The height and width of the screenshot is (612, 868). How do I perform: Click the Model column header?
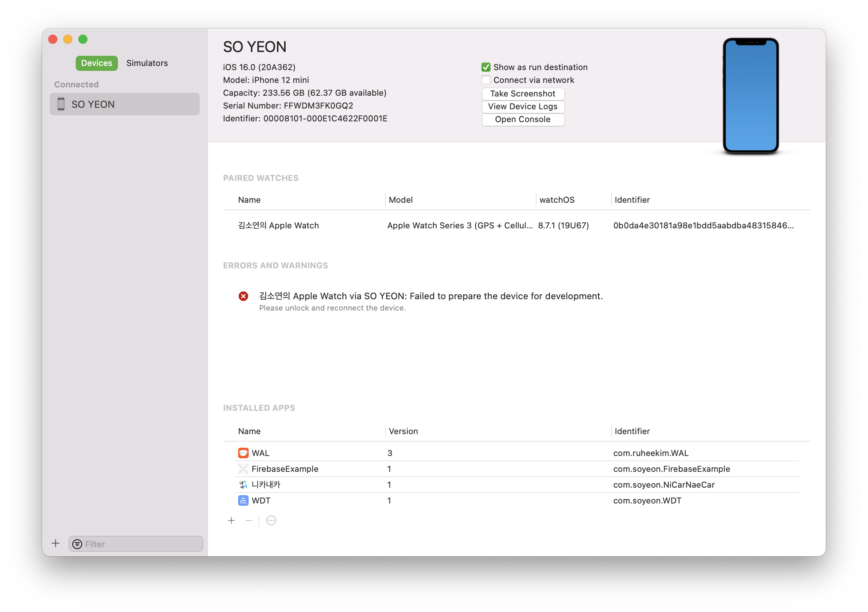pyautogui.click(x=400, y=200)
